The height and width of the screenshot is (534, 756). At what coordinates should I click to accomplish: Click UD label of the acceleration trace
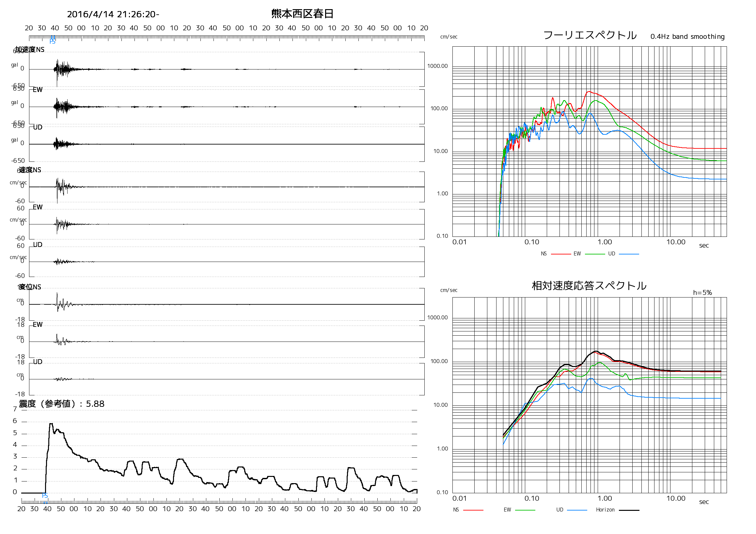tap(38, 127)
